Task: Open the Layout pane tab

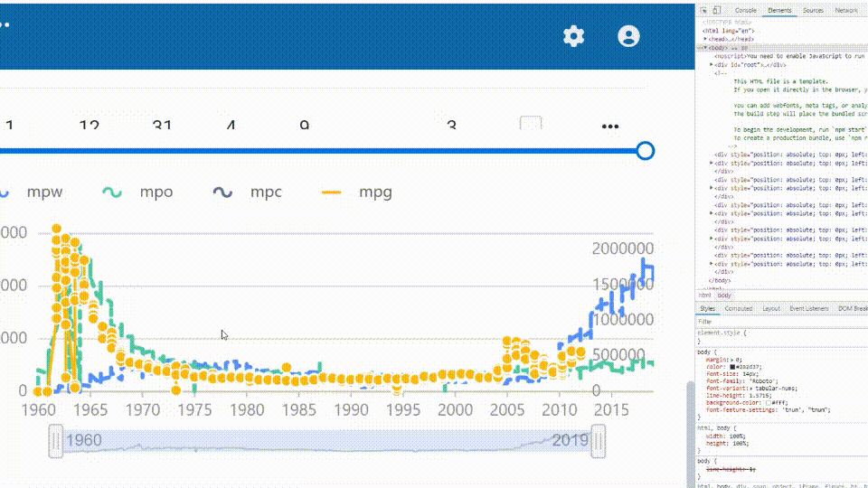Action: coord(771,309)
